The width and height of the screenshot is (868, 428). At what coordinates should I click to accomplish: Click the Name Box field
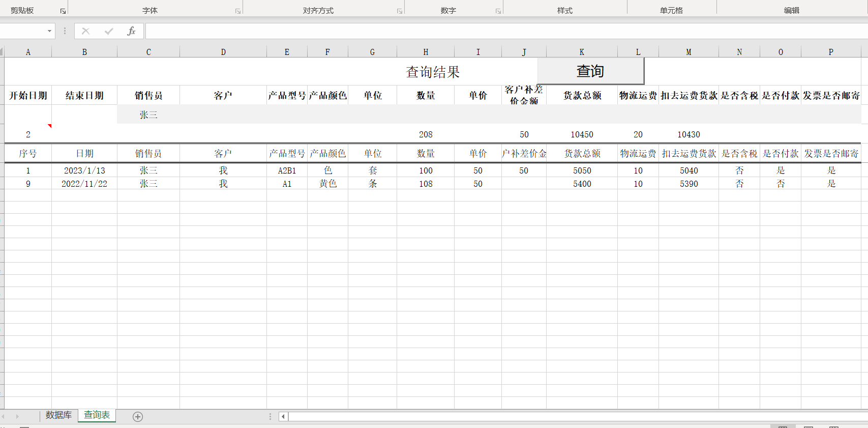point(22,31)
